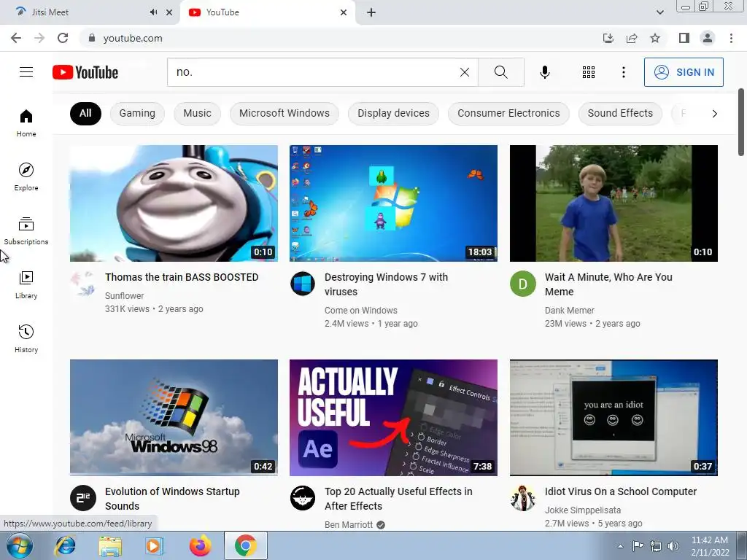Select the All filter chip
Screen dimensions: 747x560
pyautogui.click(x=85, y=113)
